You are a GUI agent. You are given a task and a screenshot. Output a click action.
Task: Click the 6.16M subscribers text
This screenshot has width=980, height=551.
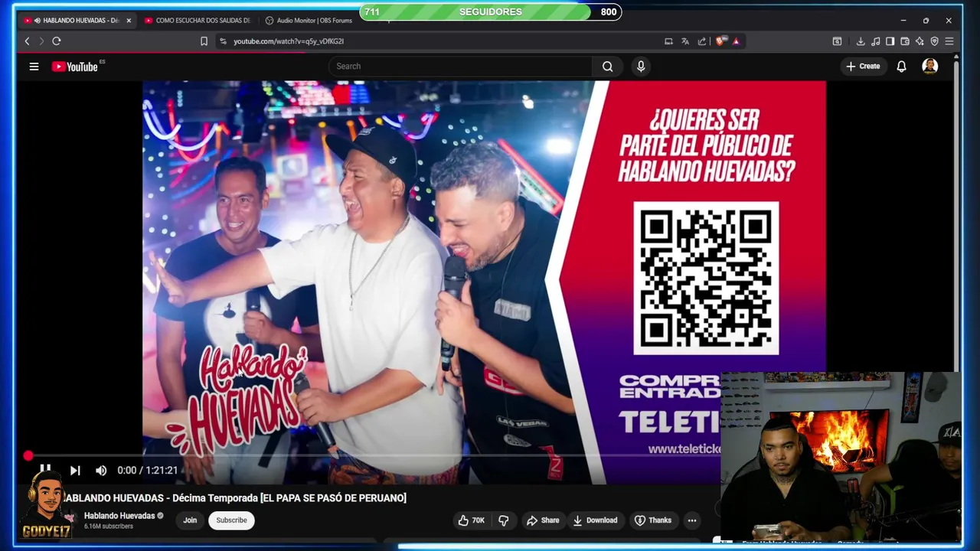[109, 527]
